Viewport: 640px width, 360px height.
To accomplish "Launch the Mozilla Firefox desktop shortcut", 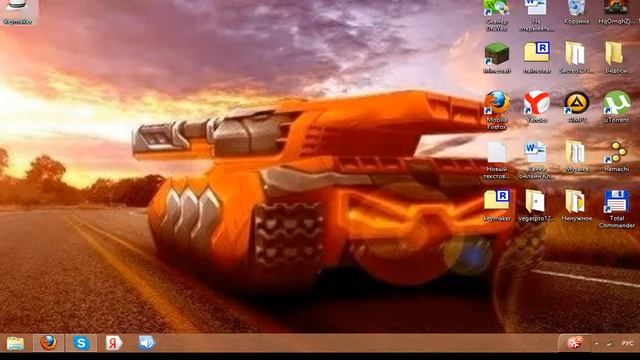I will 497,109.
